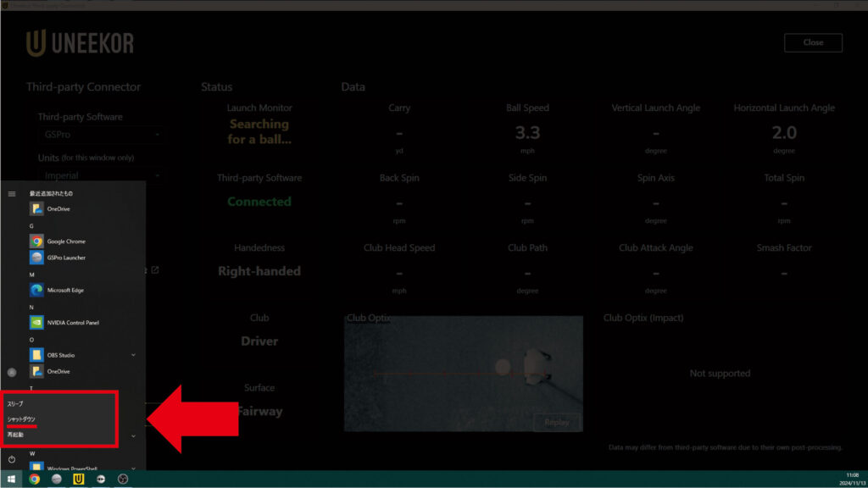This screenshot has height=488, width=868.
Task: Select シャットダウン from the power menu
Action: (x=22, y=419)
